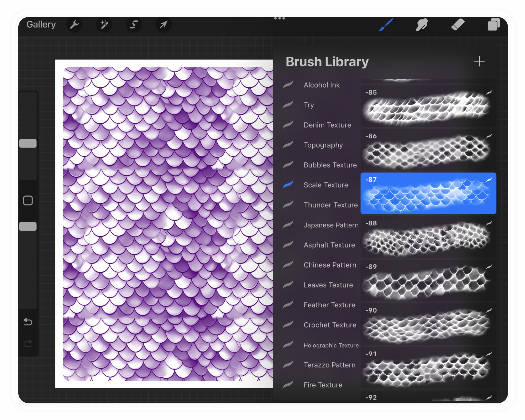
Task: Choose brush -85 preview
Action: click(428, 106)
